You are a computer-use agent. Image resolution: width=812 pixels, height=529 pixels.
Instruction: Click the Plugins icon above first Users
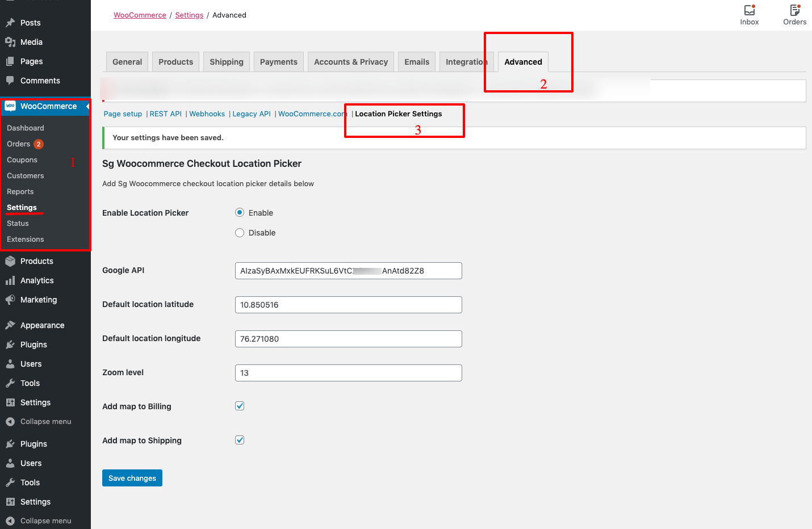10,345
